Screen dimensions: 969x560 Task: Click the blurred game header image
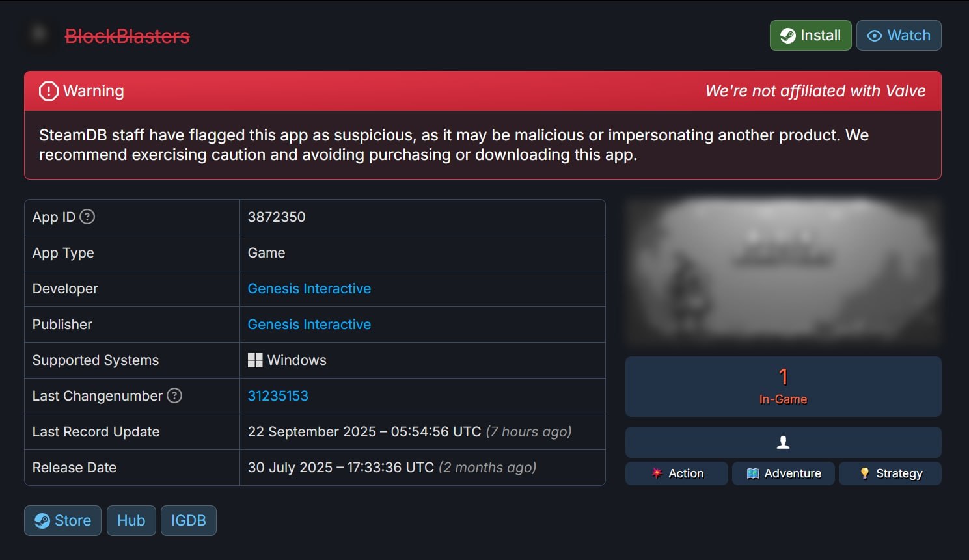click(x=783, y=271)
